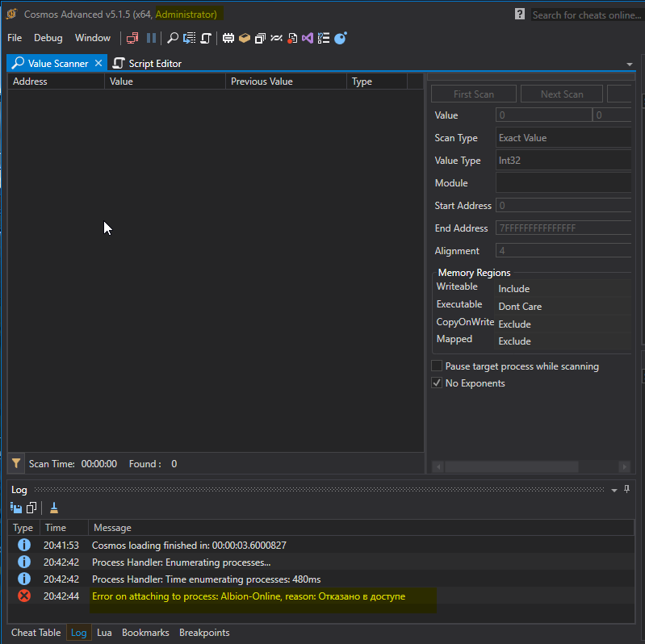Click the red select-process computer icon
This screenshot has width=645, height=644.
(x=132, y=38)
